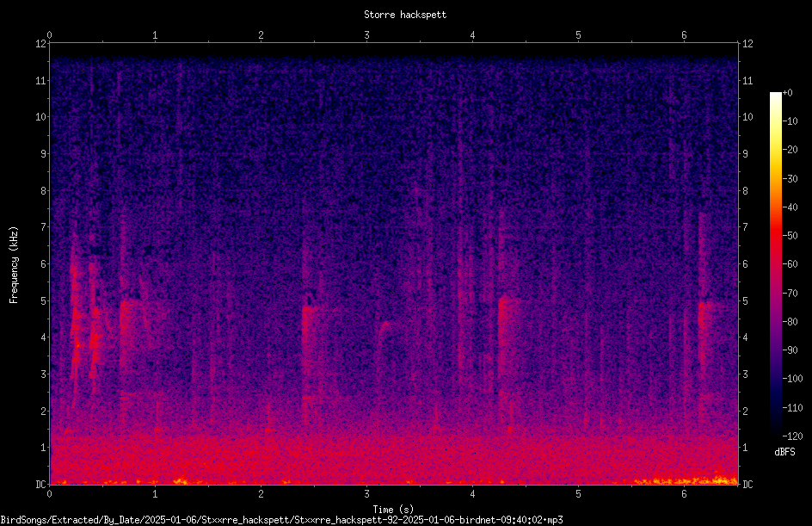
Task: Click the -50 mark on the dBFS scale
Action: pyautogui.click(x=790, y=235)
